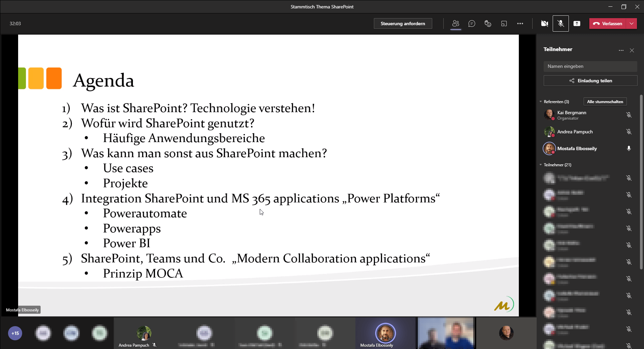This screenshot has width=644, height=349.
Task: Click the 'Powerapps' bullet
Action: click(x=132, y=228)
